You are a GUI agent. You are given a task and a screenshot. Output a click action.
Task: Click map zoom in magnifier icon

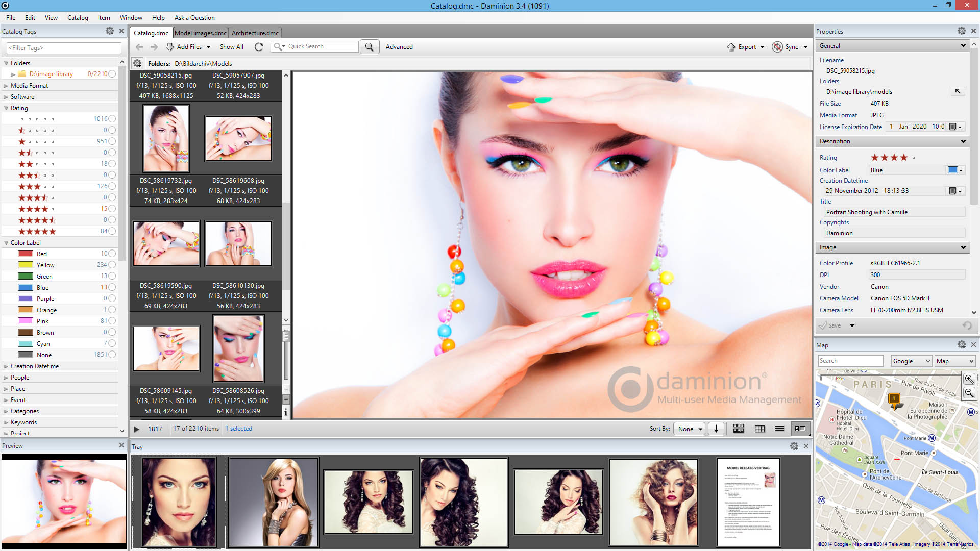click(969, 379)
